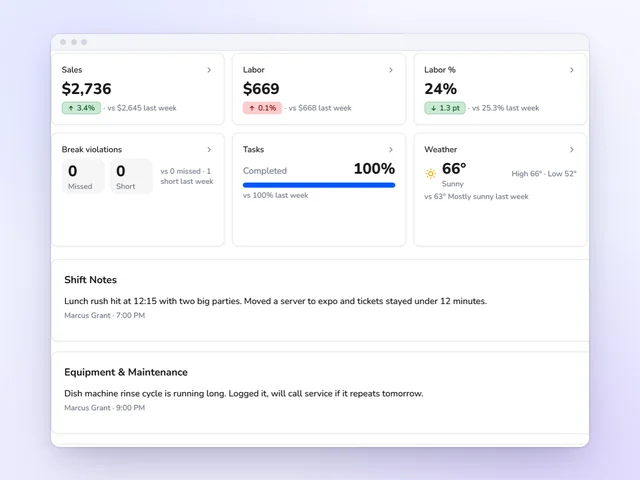This screenshot has height=480, width=640.
Task: Open Sales card chevron arrow
Action: (209, 70)
